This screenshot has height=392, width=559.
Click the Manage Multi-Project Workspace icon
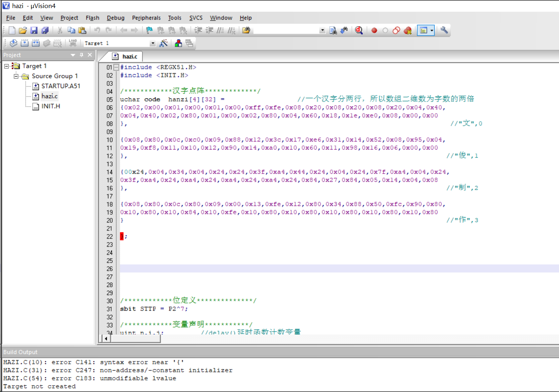pyautogui.click(x=189, y=43)
